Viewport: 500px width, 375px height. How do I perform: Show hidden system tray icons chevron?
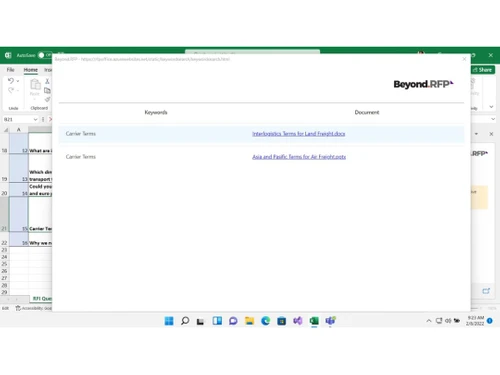(x=429, y=321)
